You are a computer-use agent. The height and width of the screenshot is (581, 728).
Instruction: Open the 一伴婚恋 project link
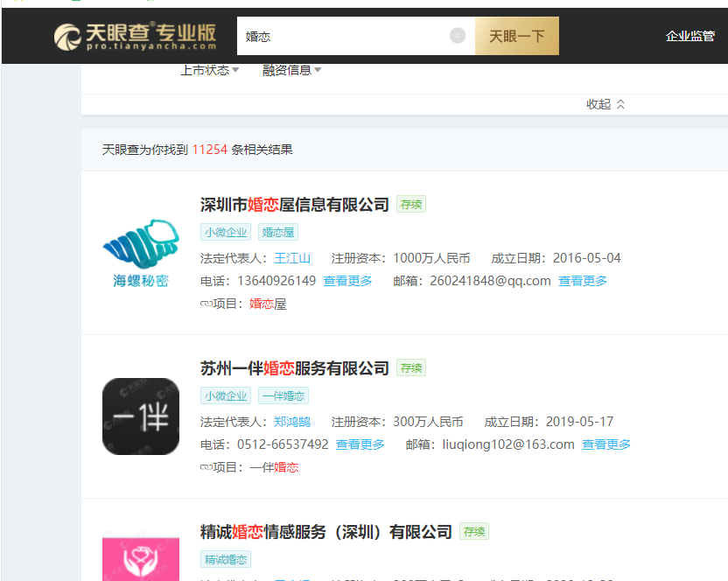point(274,467)
